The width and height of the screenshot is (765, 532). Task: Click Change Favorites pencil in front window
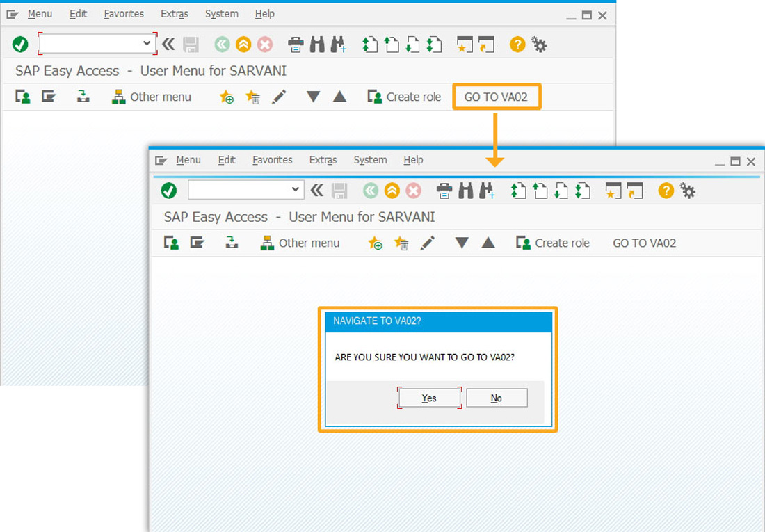tap(428, 243)
